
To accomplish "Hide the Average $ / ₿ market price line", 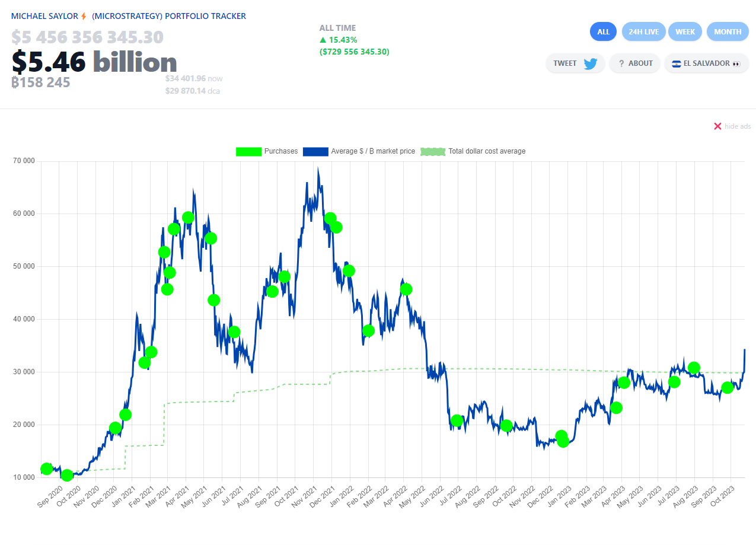I will (373, 151).
